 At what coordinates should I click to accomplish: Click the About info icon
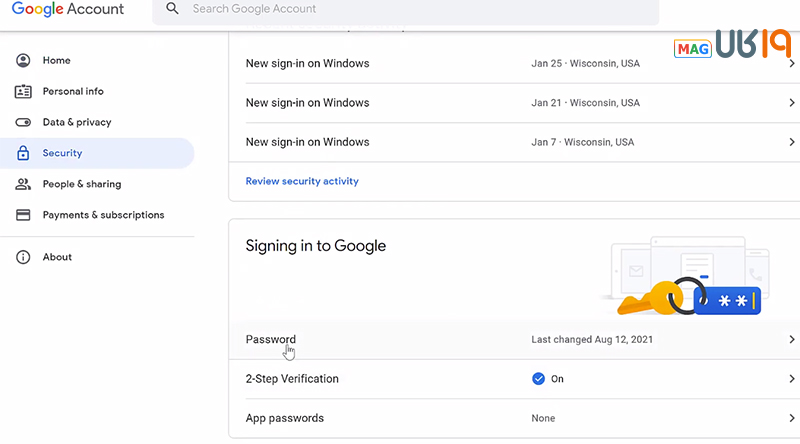[x=23, y=257]
